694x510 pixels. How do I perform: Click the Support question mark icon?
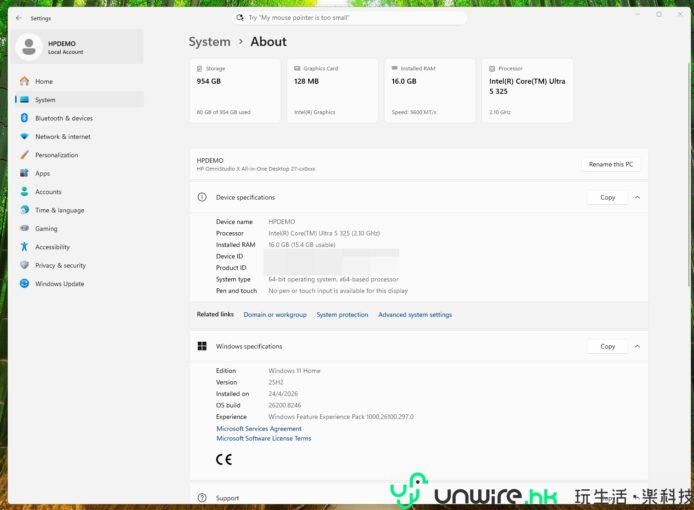pos(202,498)
